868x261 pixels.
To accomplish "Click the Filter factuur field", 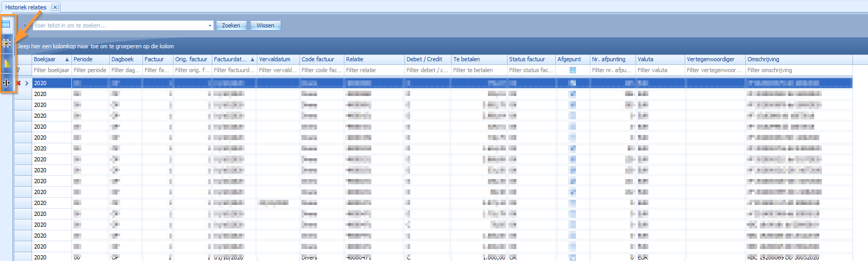I will [x=158, y=70].
